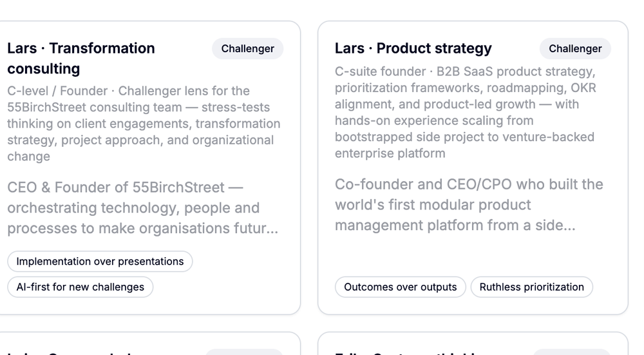Select the C-suite founder B2B SaaS description

point(465,112)
